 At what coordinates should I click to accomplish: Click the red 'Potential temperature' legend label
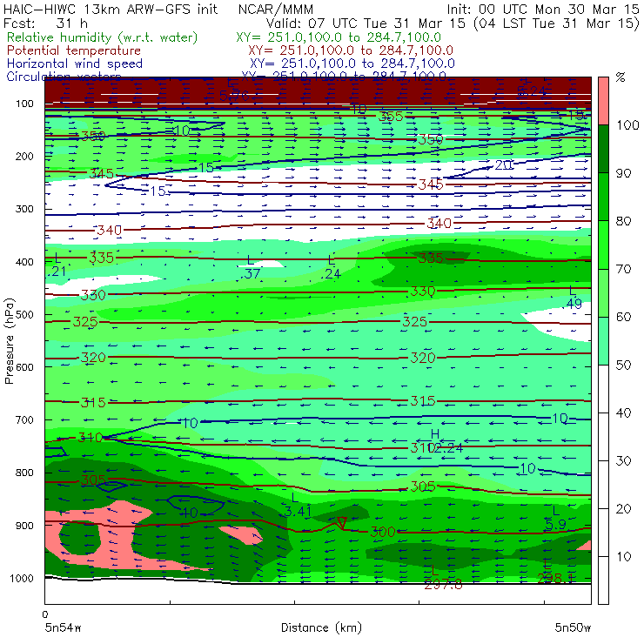tap(74, 50)
